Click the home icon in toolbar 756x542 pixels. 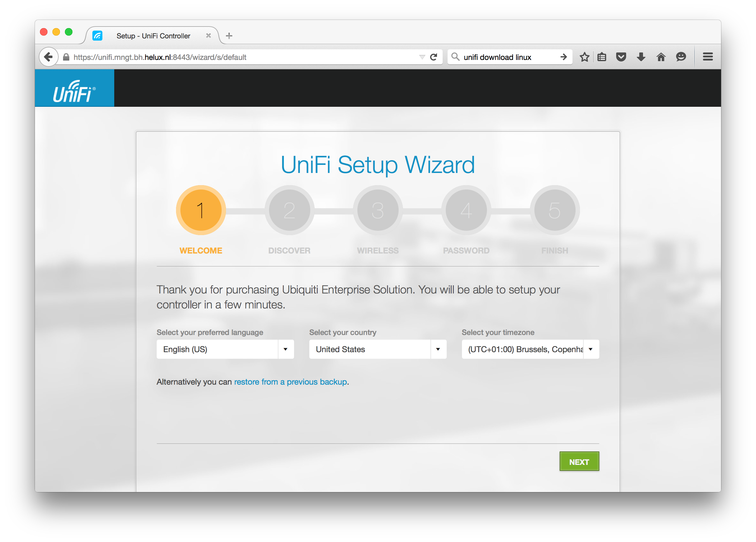tap(661, 57)
